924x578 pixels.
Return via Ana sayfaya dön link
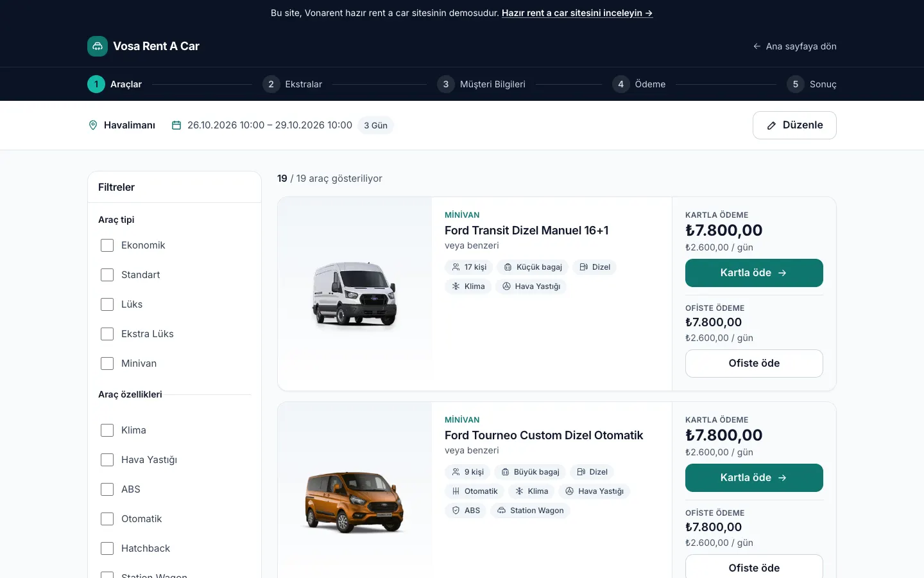coord(794,46)
